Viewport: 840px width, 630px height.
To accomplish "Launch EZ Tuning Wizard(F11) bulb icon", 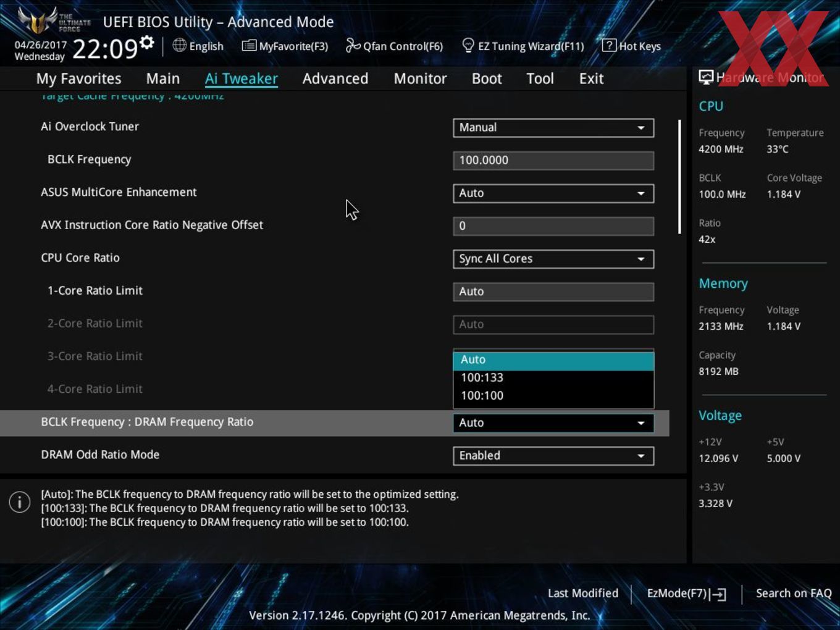I will click(468, 45).
